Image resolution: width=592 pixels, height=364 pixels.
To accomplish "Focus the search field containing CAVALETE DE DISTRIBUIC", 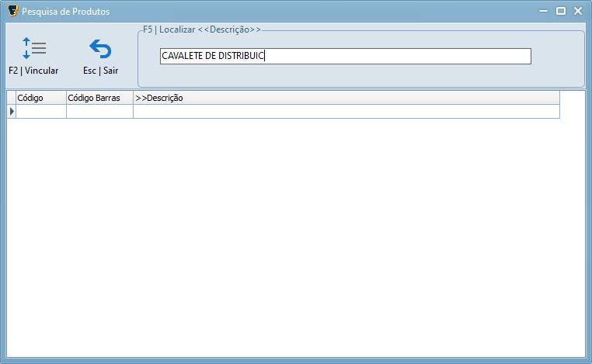I will click(345, 56).
